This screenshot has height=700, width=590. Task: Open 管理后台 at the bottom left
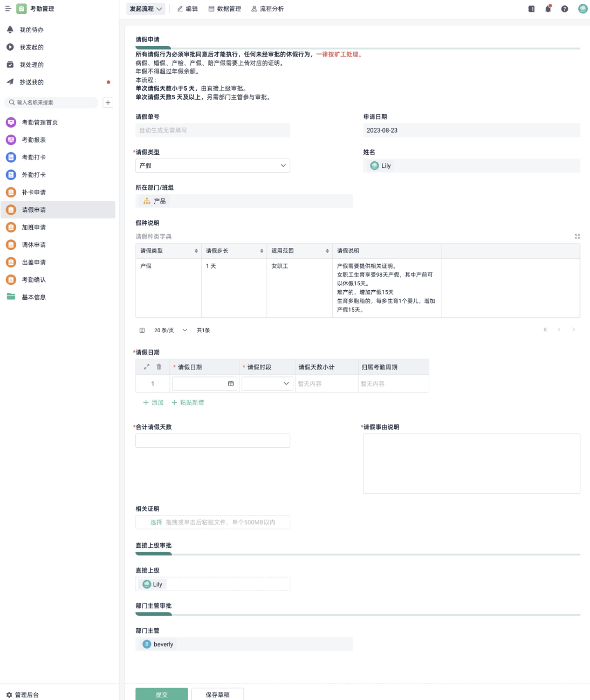pyautogui.click(x=23, y=695)
